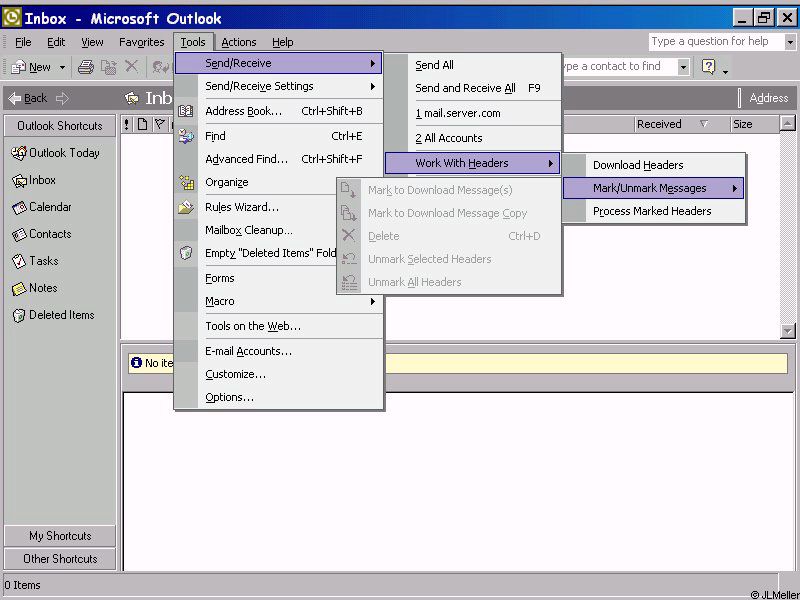Screen dimensions: 800x600
Task: Open the Calendar shortcut
Action: point(20,207)
